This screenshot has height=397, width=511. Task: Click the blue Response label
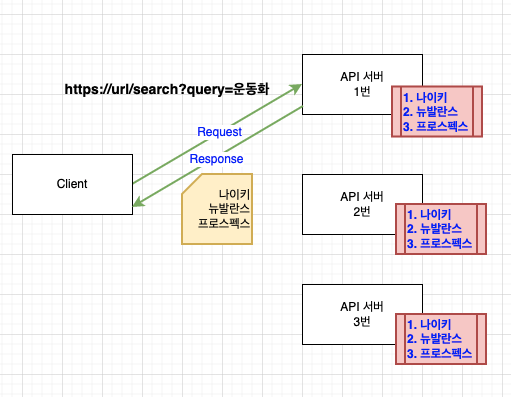[x=216, y=159]
